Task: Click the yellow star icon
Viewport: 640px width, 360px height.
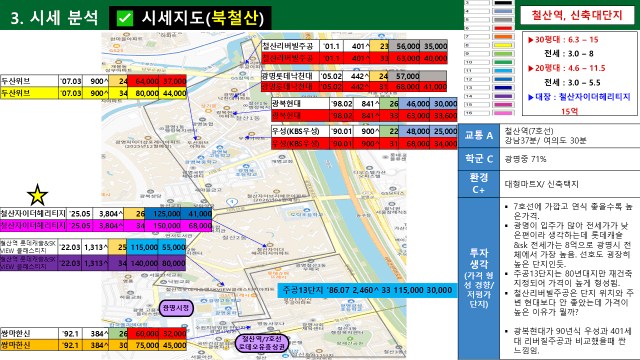Action: pos(37,195)
